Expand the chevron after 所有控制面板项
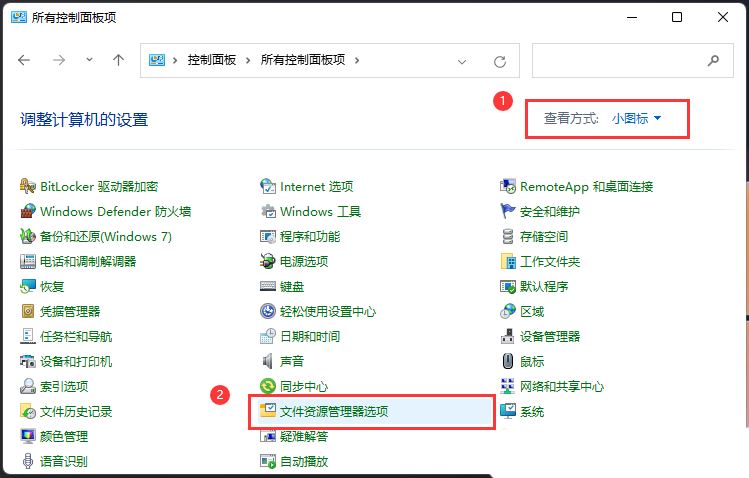Screen dimensions: 749x478 [357, 60]
